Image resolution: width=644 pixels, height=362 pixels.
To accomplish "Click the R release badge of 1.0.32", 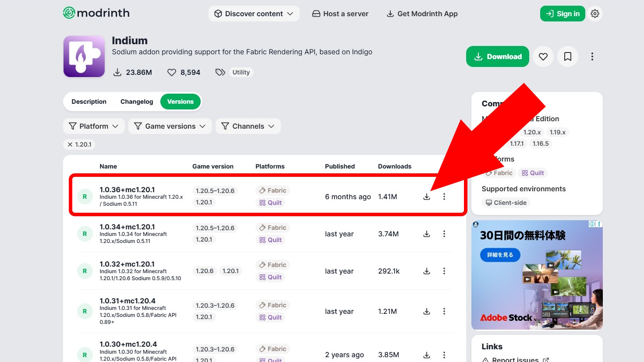I will point(85,271).
